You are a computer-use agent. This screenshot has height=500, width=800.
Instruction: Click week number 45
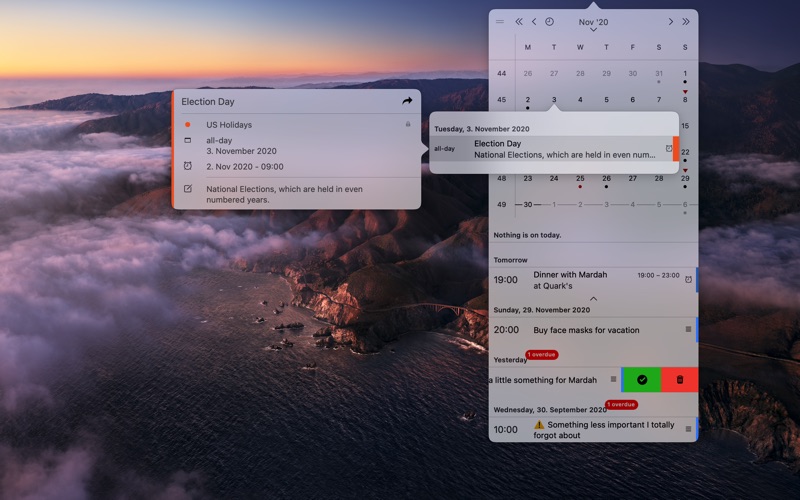click(x=502, y=100)
